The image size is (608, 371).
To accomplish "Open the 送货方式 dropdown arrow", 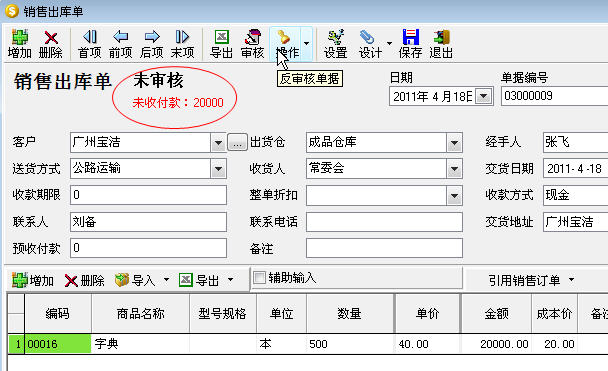I will (218, 169).
